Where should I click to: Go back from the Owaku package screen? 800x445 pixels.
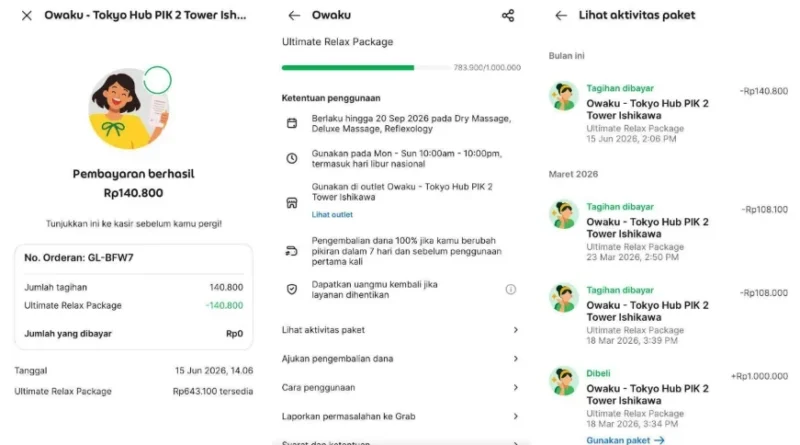[294, 16]
